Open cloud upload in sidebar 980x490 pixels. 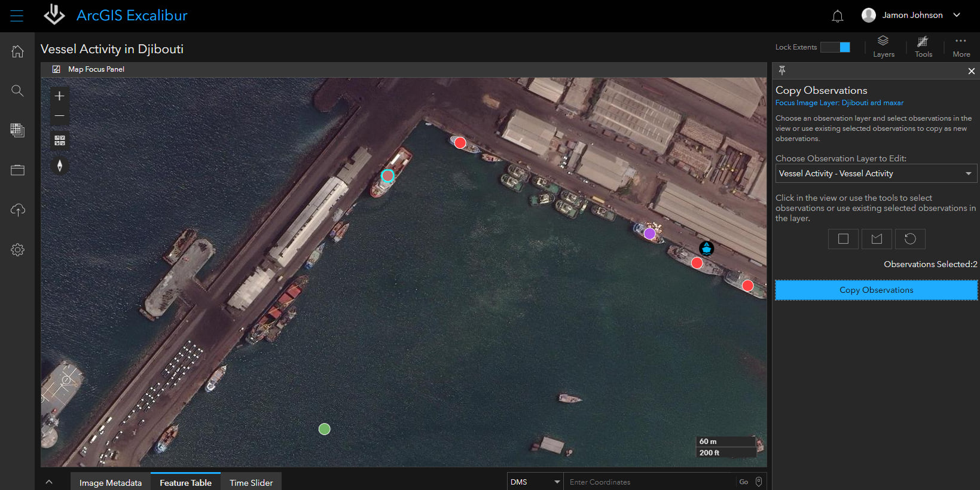tap(17, 210)
